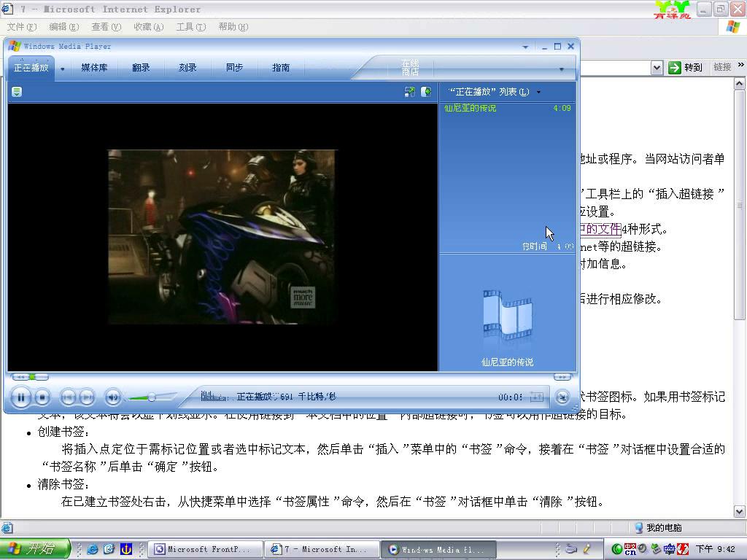Expand the IE address bar dropdown
This screenshot has width=747, height=560.
657,68
